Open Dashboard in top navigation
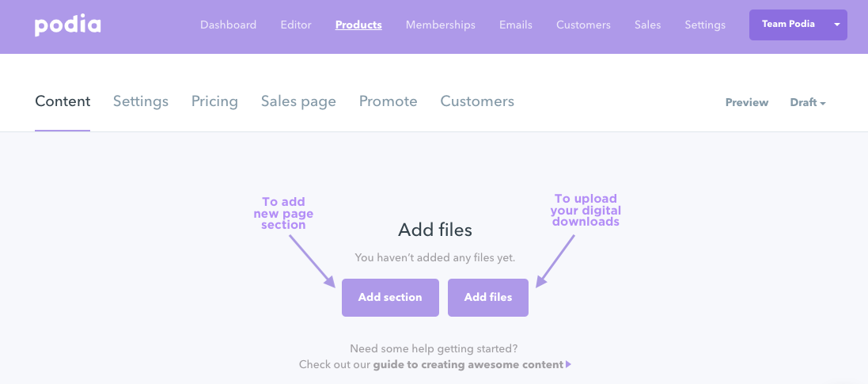868x384 pixels. click(x=228, y=25)
